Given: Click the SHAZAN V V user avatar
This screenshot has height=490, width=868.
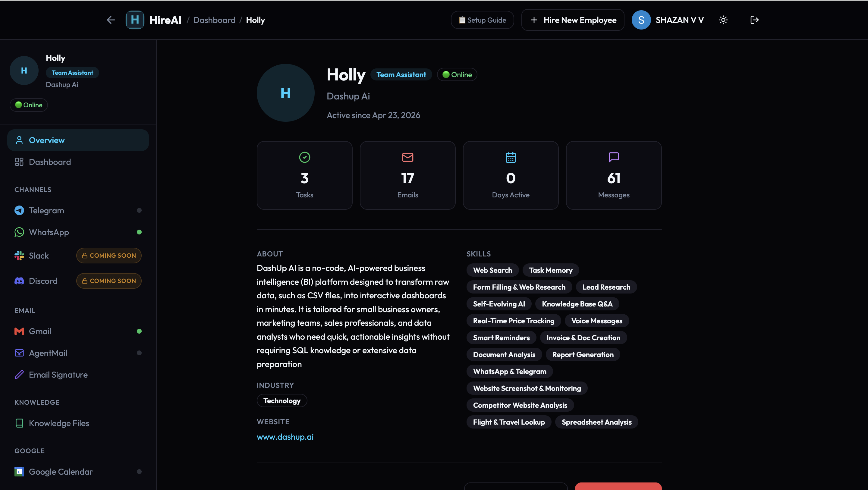Looking at the screenshot, I should [x=641, y=20].
